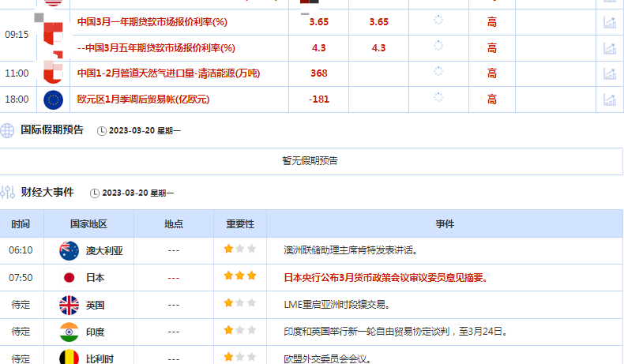Screen dimensions: 624x364
Task: Click the Japan flag icon
Action: click(x=70, y=278)
